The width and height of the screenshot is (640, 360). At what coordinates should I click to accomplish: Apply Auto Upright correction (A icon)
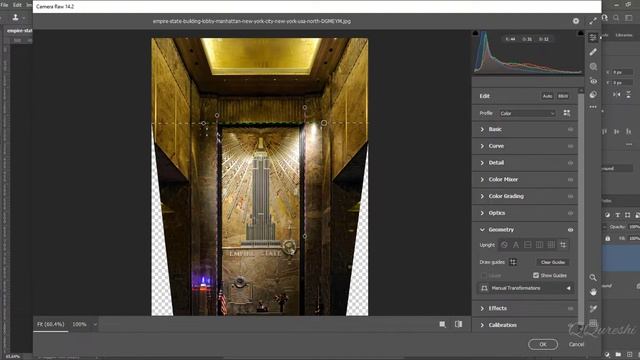pyautogui.click(x=516, y=245)
